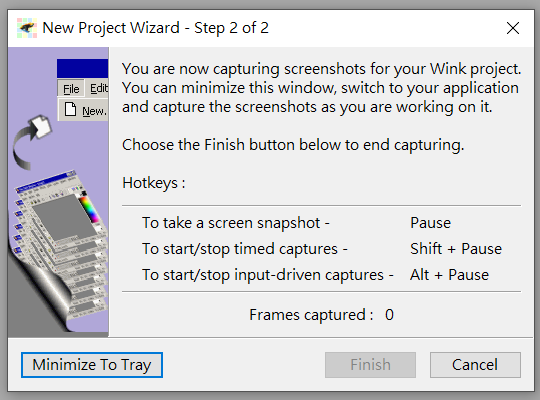Click the New document icon in wizard illustration
This screenshot has width=540, height=400.
[71, 110]
